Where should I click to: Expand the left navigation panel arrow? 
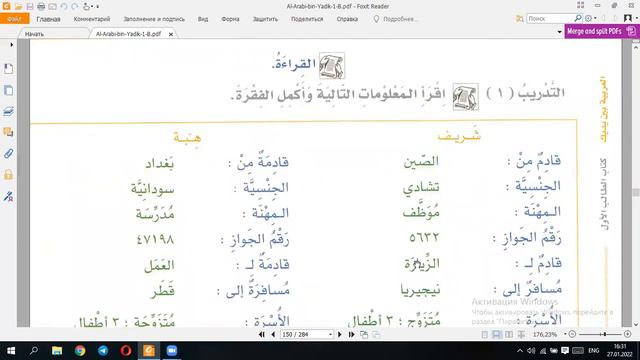[x=11, y=44]
